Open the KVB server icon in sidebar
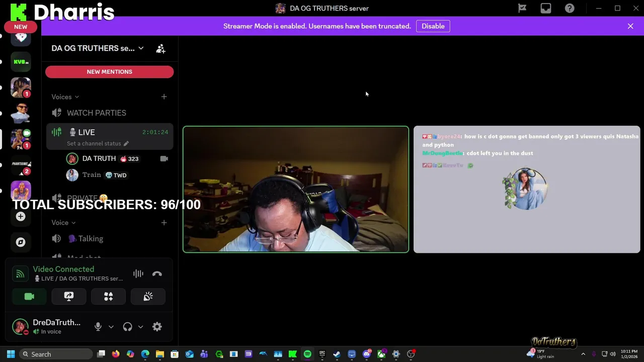The width and height of the screenshot is (644, 362). click(x=21, y=62)
